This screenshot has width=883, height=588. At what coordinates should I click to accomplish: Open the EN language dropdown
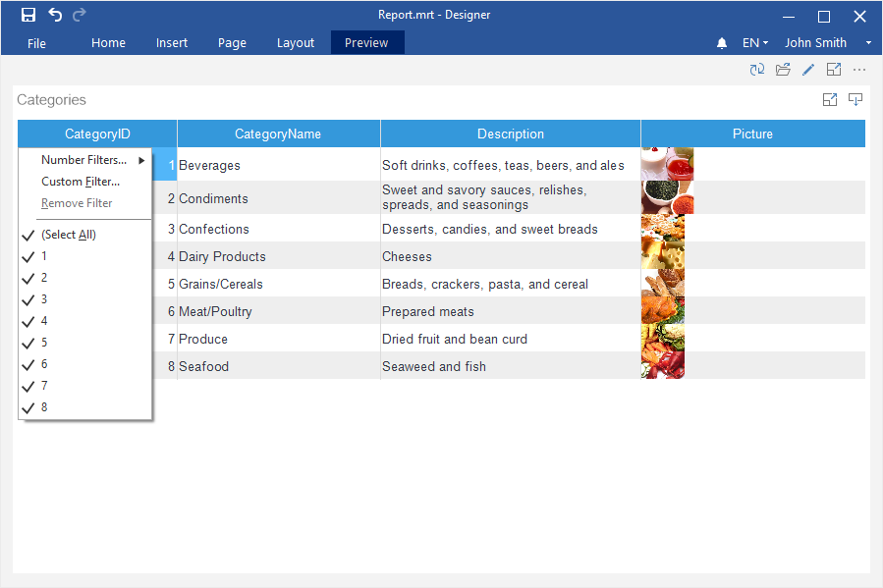(755, 43)
